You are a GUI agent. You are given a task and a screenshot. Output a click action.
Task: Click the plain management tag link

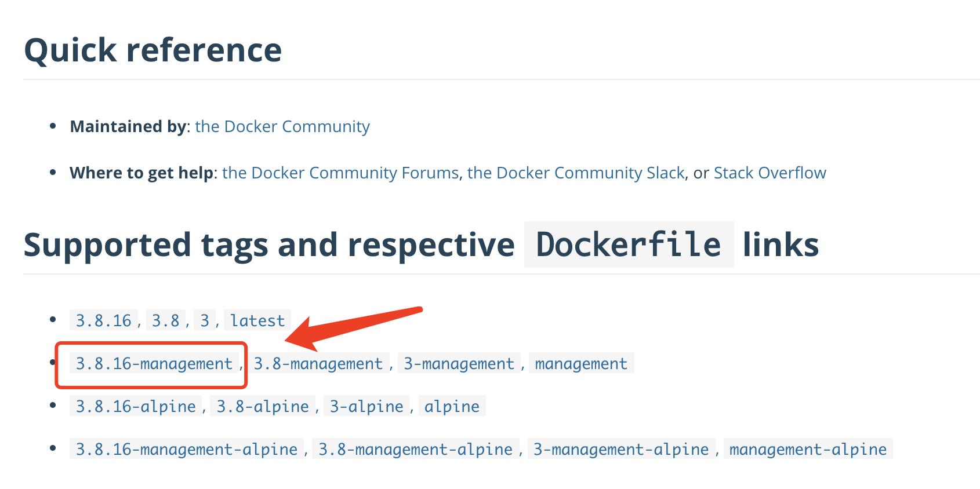click(x=581, y=363)
